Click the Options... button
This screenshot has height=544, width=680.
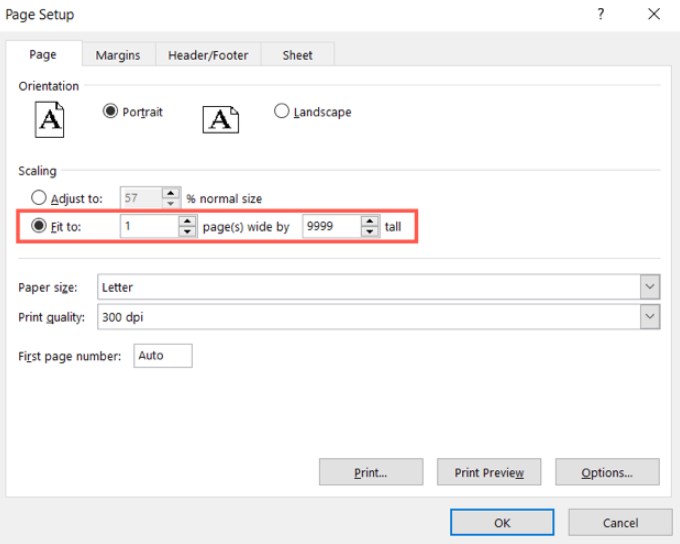point(607,472)
